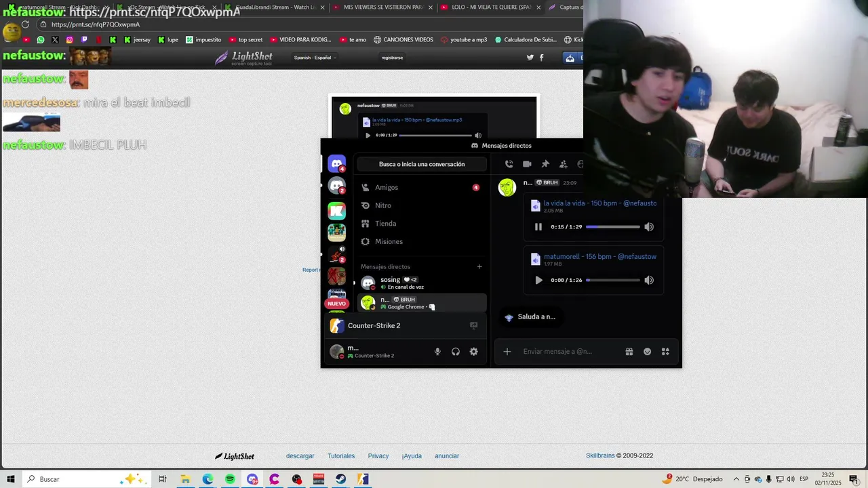This screenshot has height=488, width=868.
Task: Open attachment plus button in message bar
Action: (507, 351)
